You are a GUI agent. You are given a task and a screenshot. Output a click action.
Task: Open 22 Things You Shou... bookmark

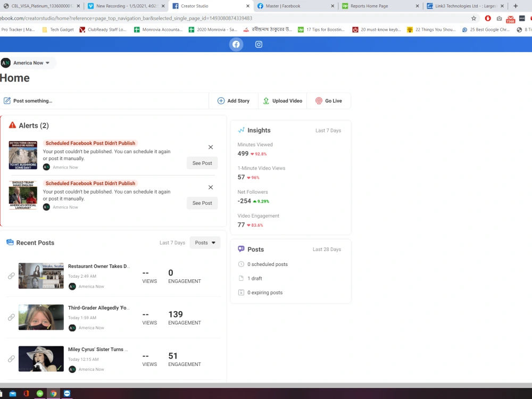point(431,29)
